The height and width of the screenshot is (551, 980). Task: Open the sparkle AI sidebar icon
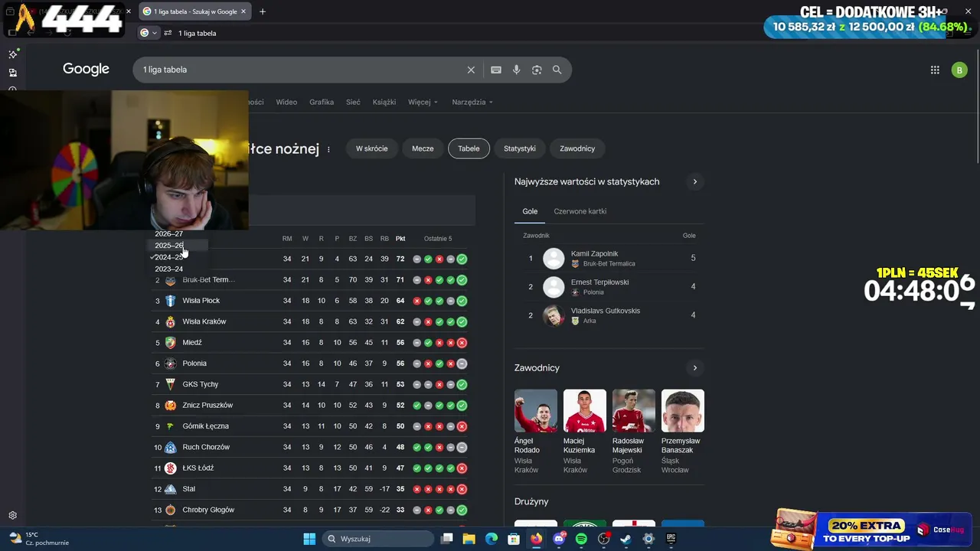coord(12,54)
